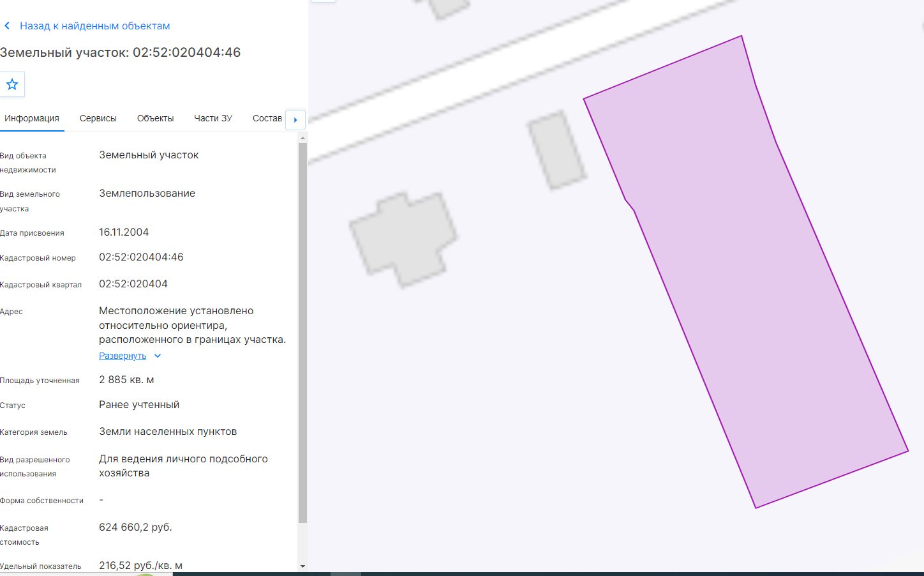Screen dimensions: 924x576
Task: Open the Части ЗУ tab
Action: pos(213,118)
